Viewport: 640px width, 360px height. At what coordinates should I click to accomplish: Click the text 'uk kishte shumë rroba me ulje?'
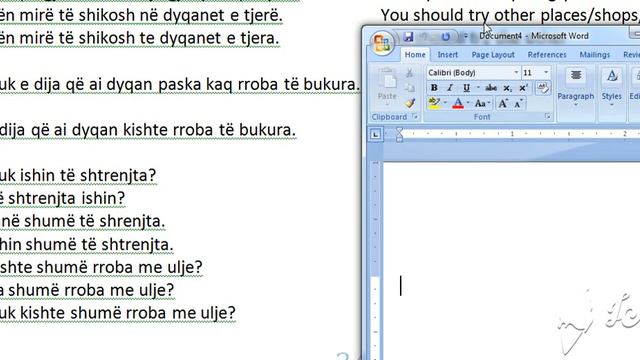118,313
